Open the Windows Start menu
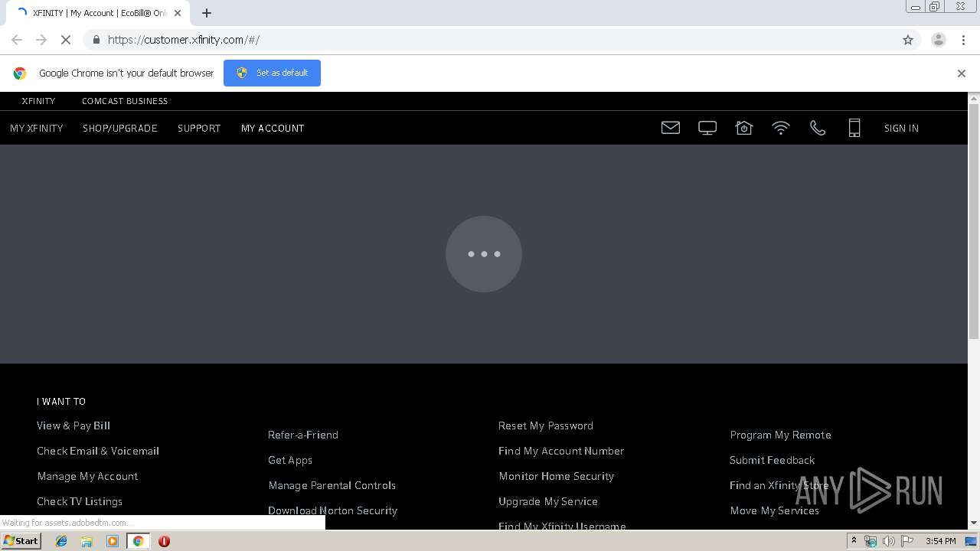The image size is (980, 551). (21, 541)
